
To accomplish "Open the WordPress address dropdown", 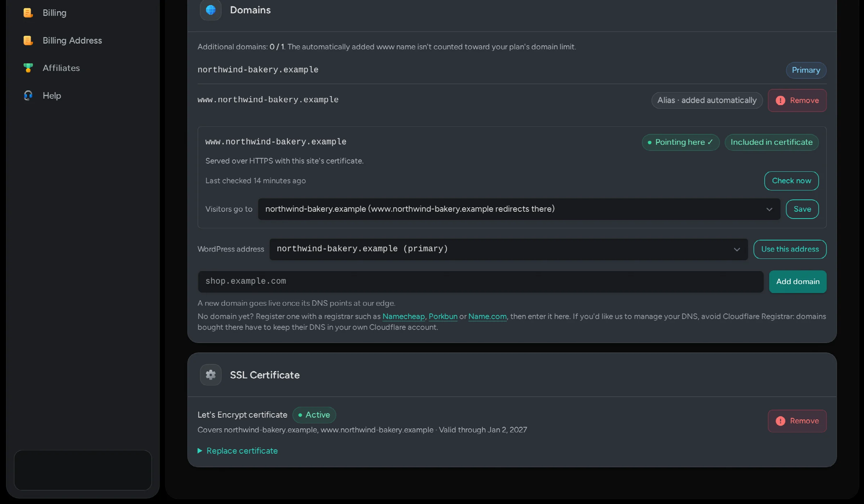I will pyautogui.click(x=509, y=249).
